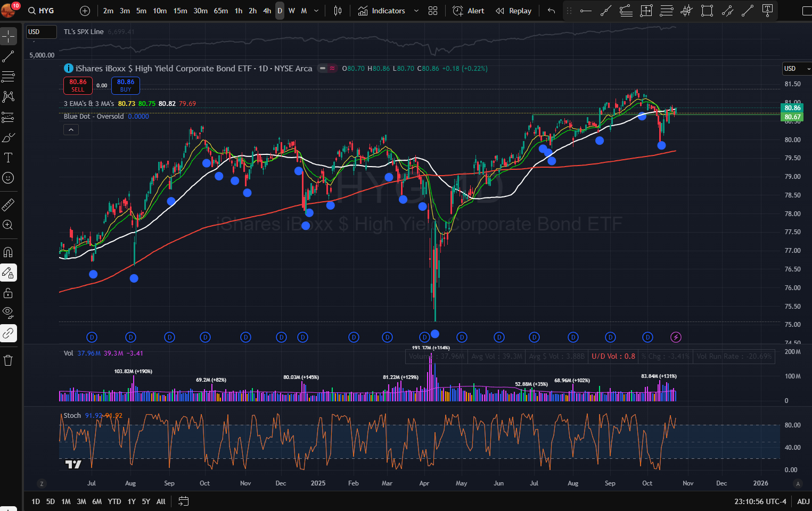Screen dimensions: 812x511
Task: Open the chart type candlestick selector
Action: pyautogui.click(x=338, y=11)
